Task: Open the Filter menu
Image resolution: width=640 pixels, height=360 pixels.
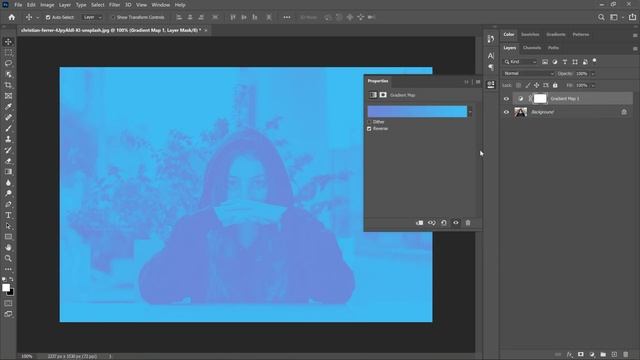Action: click(114, 5)
